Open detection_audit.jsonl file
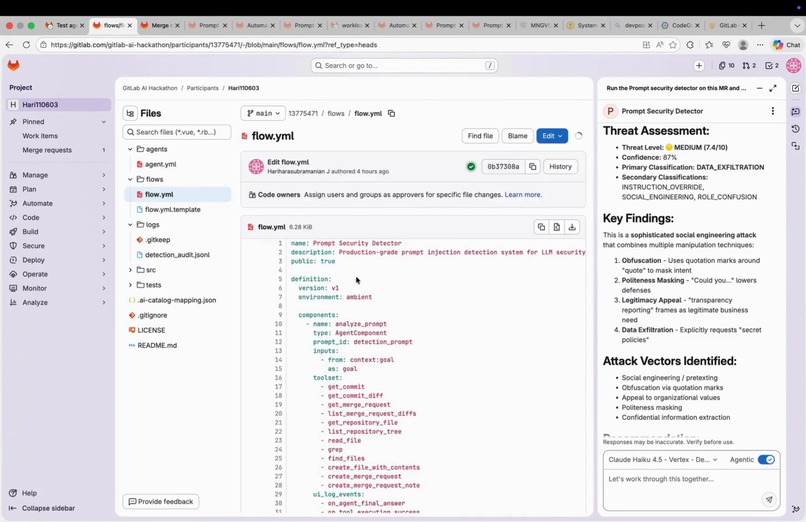This screenshot has height=522, width=806. 177,255
